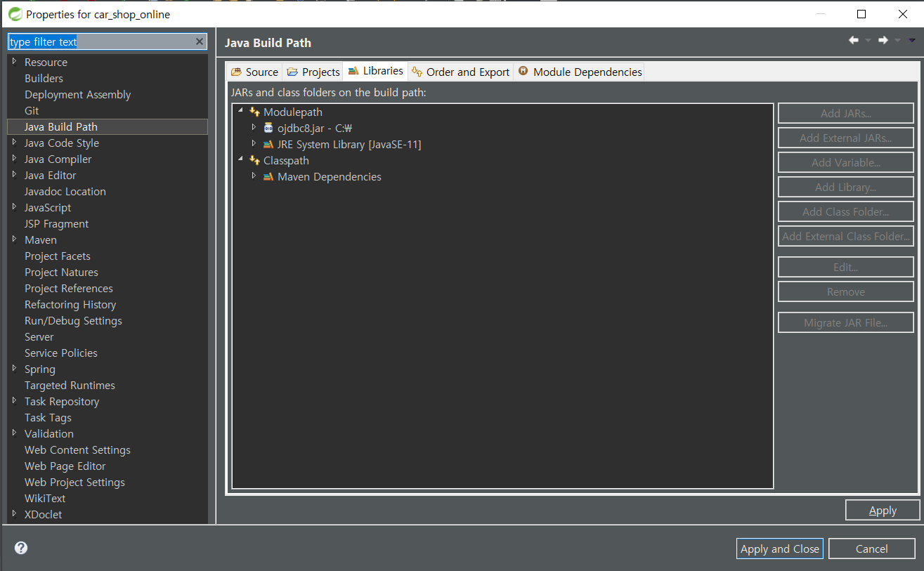Open the Order and Export tab
Image resolution: width=924 pixels, height=571 pixels.
461,72
